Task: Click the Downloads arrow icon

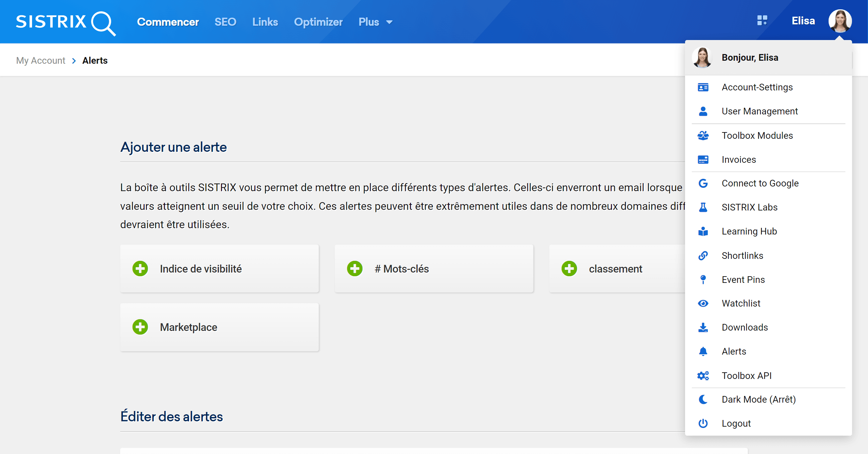Action: click(x=703, y=327)
